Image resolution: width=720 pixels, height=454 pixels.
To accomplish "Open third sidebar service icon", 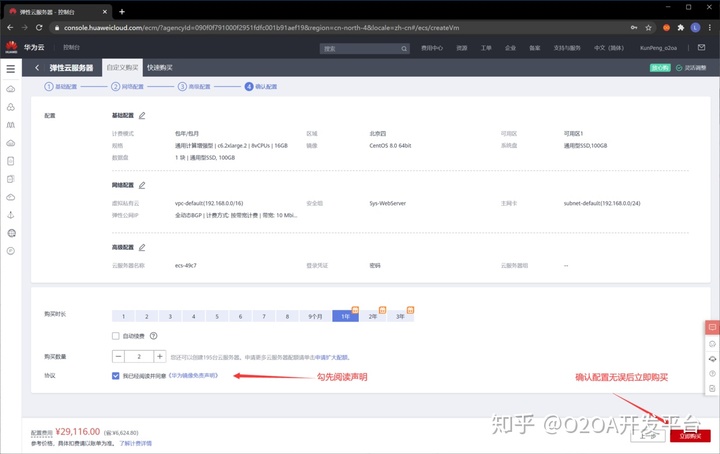I will click(x=11, y=125).
